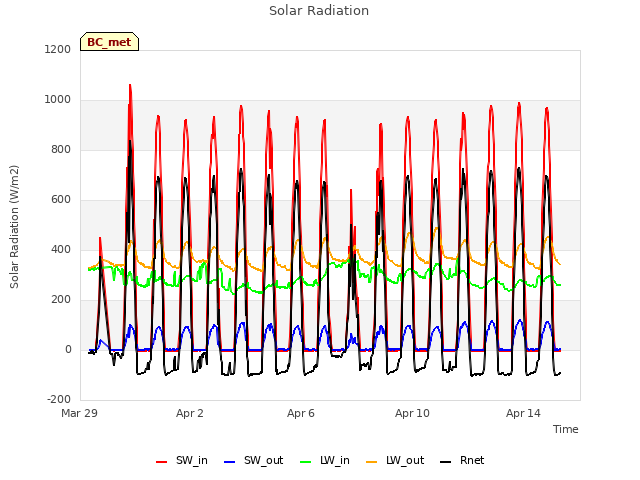This screenshot has height=480, width=640.
Task: Click the Apr 14 x-axis tick label
Action: [x=523, y=413]
